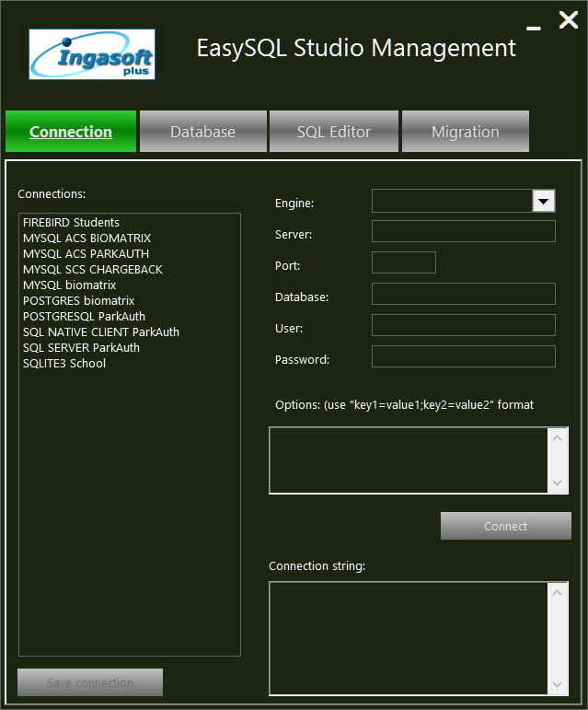Click the Save connection button

[x=90, y=682]
